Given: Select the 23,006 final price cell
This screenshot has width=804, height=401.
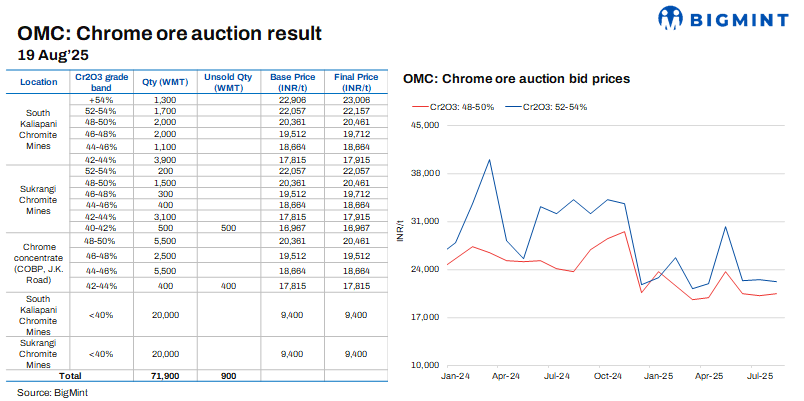Looking at the screenshot, I should pyautogui.click(x=356, y=99).
